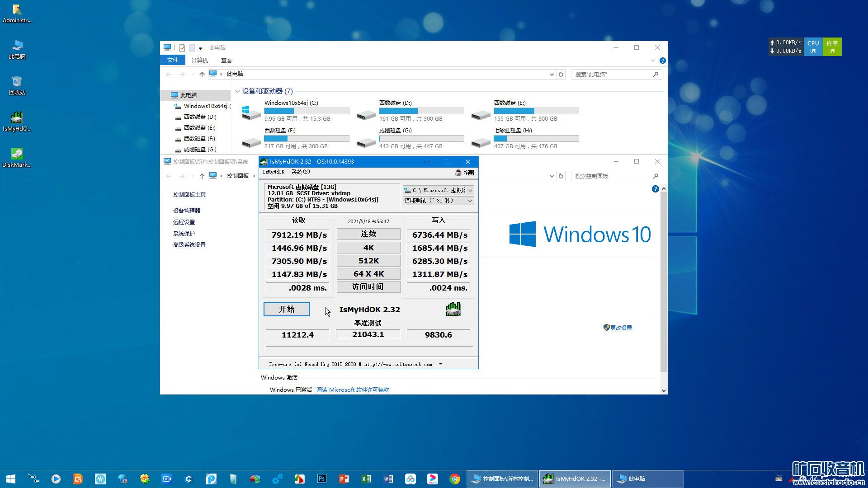Viewport: 868px width, 488px height.
Task: Open the 系统(S) menu
Action: 301,172
